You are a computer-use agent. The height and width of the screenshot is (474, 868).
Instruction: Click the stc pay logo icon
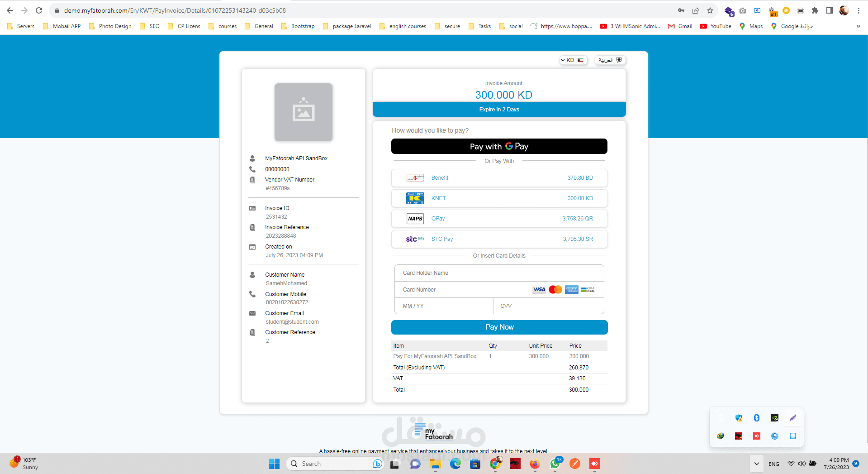[415, 239]
